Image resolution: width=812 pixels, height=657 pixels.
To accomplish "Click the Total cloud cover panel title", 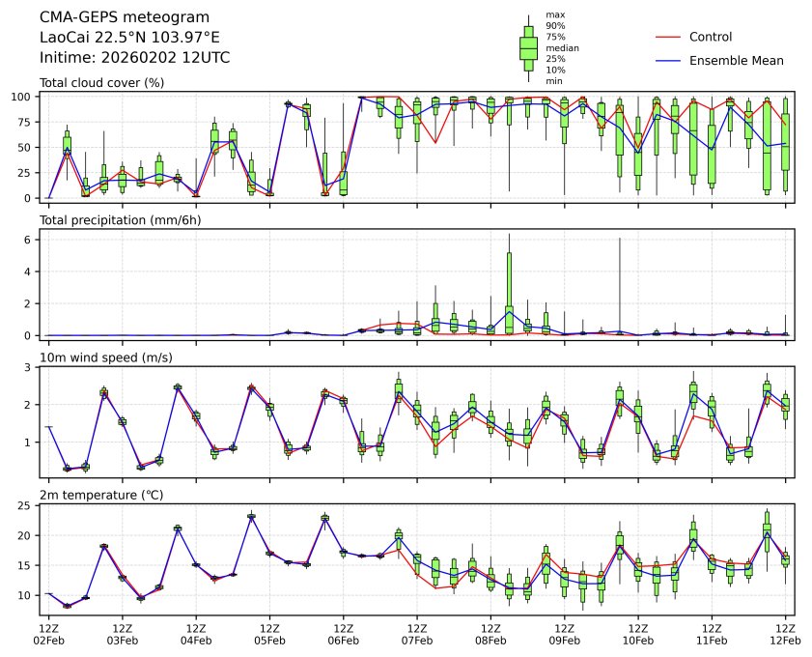I will (x=101, y=82).
